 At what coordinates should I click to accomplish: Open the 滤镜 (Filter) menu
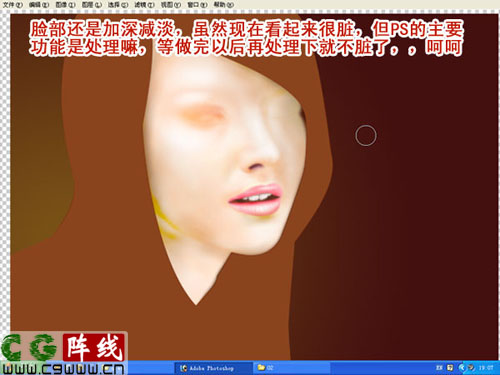point(144,5)
